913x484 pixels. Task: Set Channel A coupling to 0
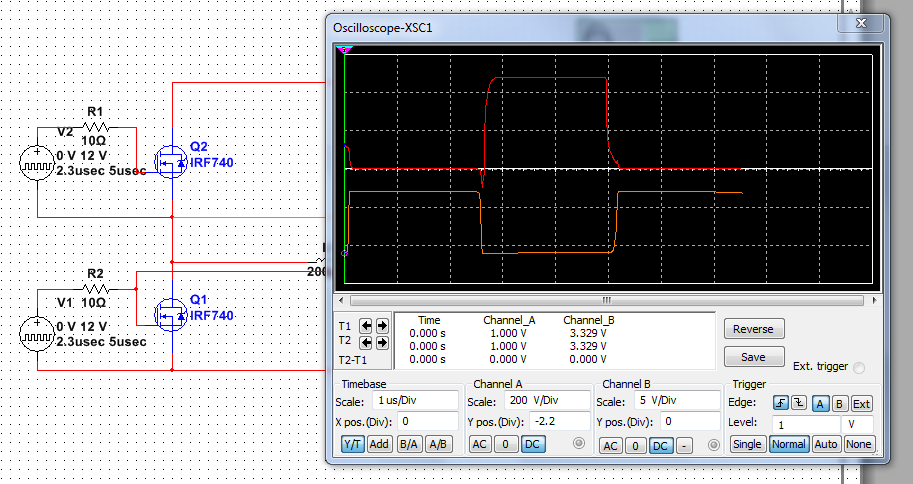[505, 444]
